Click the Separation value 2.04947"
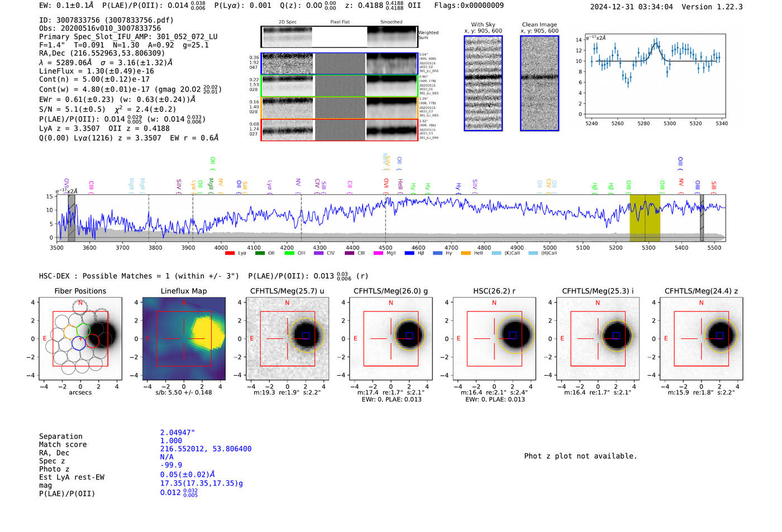The image size is (782, 532). (x=178, y=433)
